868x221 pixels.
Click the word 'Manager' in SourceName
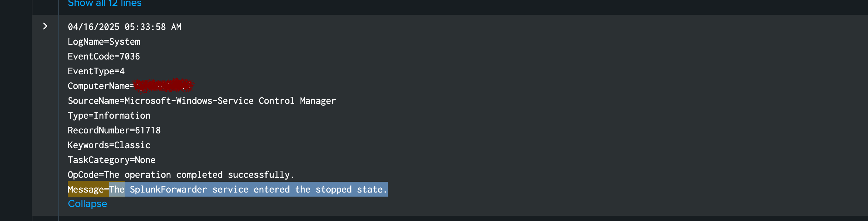pyautogui.click(x=318, y=101)
